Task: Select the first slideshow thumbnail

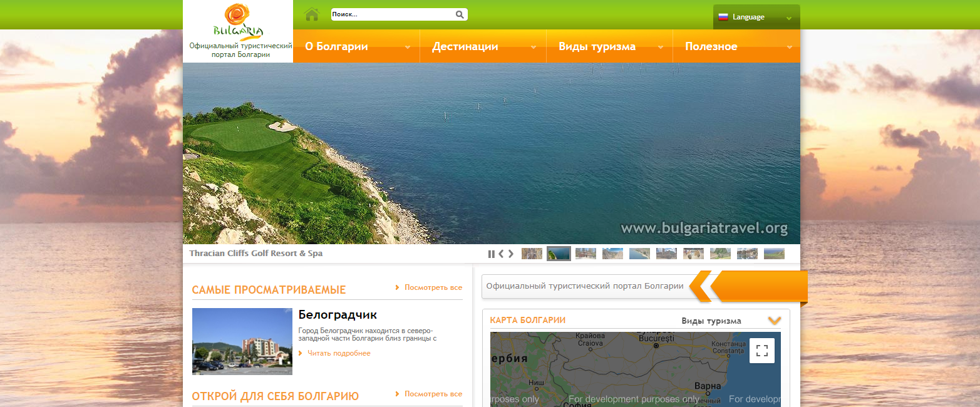Action: pyautogui.click(x=532, y=254)
